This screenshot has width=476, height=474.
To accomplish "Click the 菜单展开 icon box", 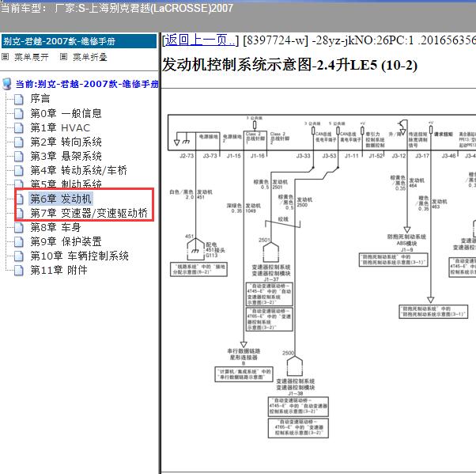I will tap(6, 57).
